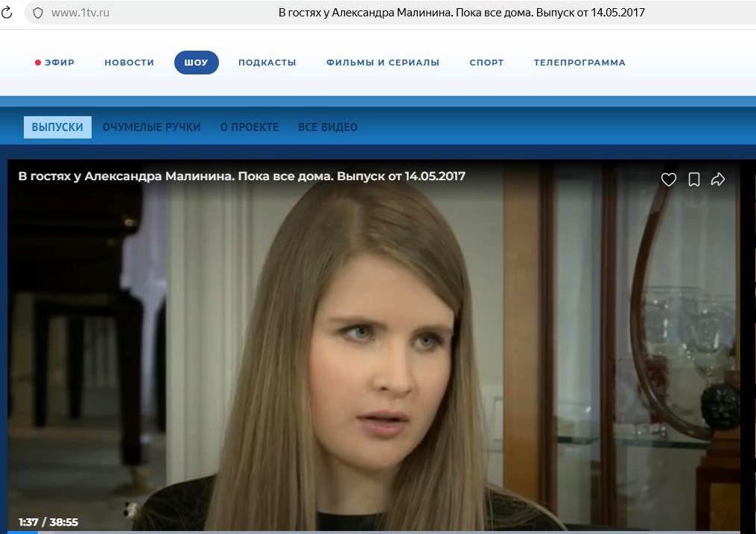The height and width of the screenshot is (534, 756).
Task: Go to Новости in the top menu
Action: pos(129,63)
